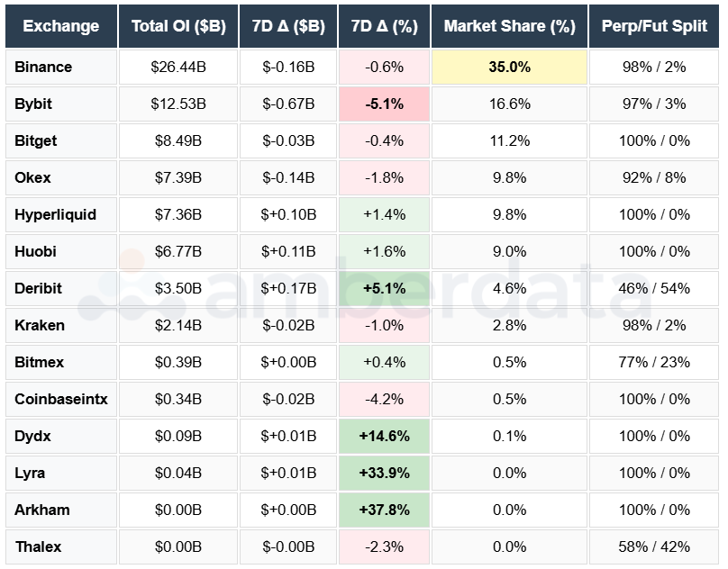Sort by the 7D Δ (%) header

pos(382,27)
